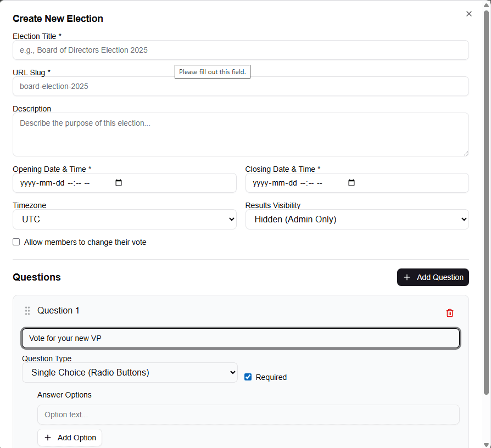This screenshot has height=448, width=491.
Task: Open the Timezone dropdown
Action: point(124,219)
